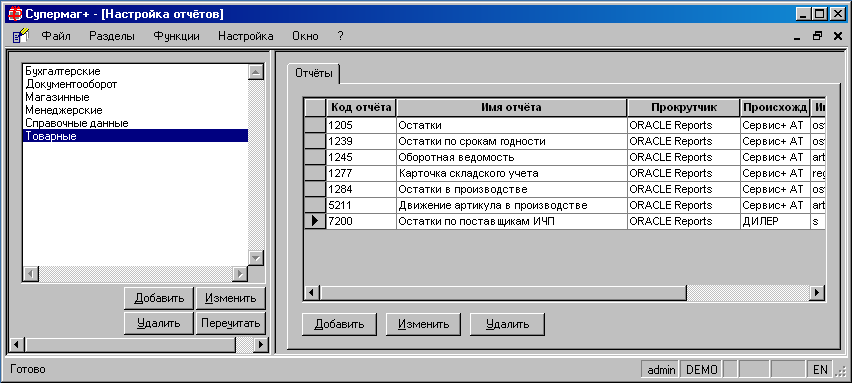
Task: Click category list scroll up arrow
Action: pos(255,72)
